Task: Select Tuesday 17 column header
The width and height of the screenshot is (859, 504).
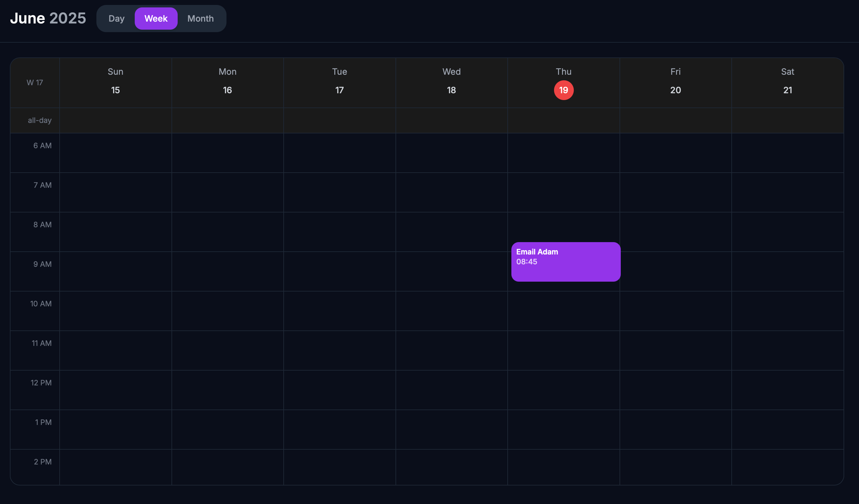Action: click(x=340, y=83)
